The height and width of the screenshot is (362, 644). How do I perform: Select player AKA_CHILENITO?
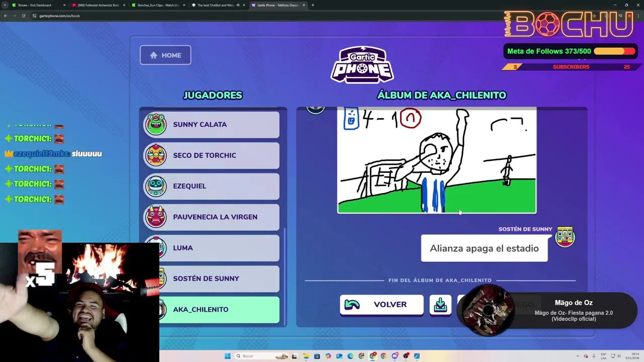tap(211, 310)
